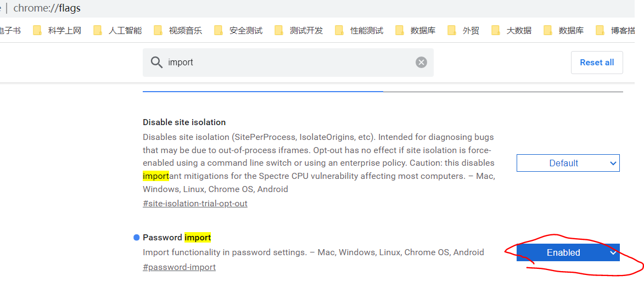
Task: Click the chevron arrow on Enabled dropdown
Action: [613, 253]
